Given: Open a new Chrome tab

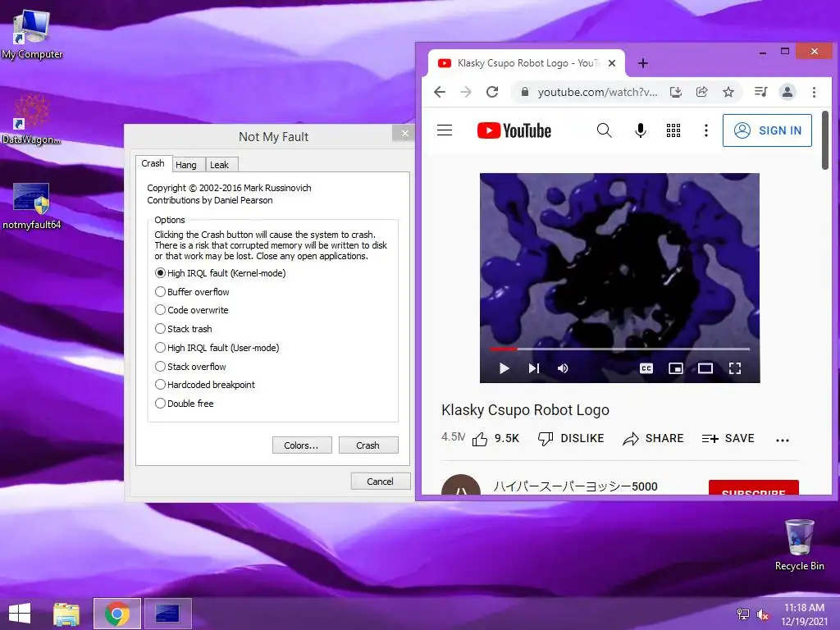Looking at the screenshot, I should [x=643, y=63].
